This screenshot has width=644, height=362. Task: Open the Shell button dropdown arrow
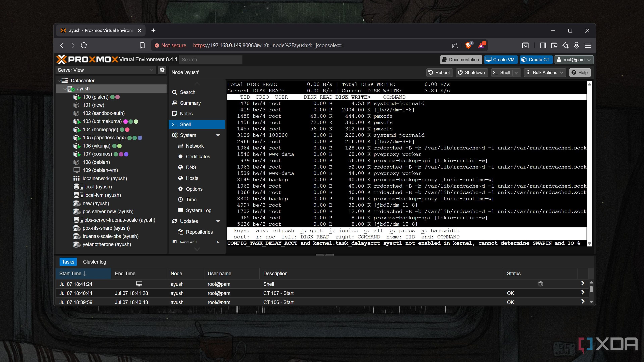(x=516, y=72)
